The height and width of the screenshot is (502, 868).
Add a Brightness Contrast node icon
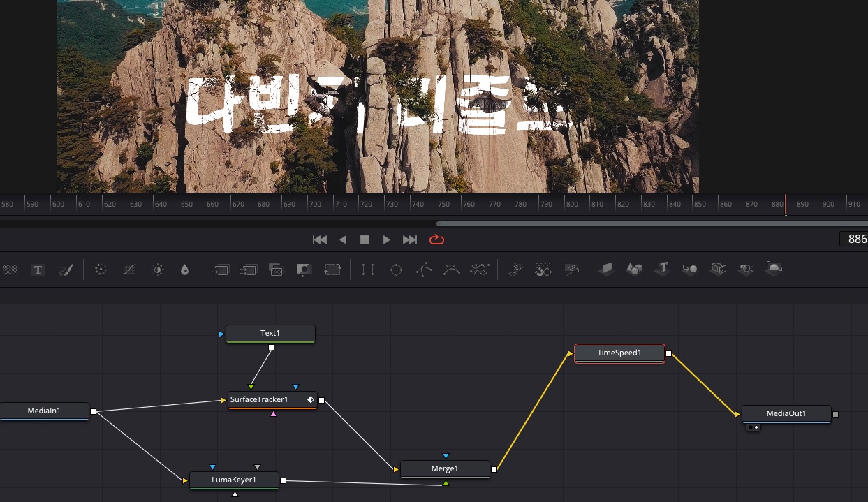159,270
